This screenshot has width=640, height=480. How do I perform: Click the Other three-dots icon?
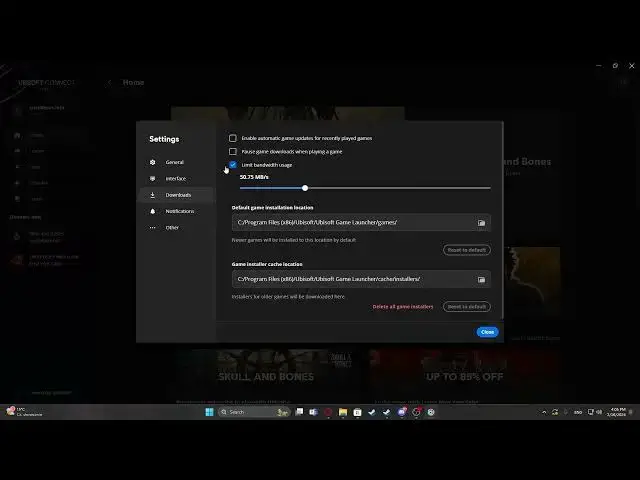click(153, 228)
